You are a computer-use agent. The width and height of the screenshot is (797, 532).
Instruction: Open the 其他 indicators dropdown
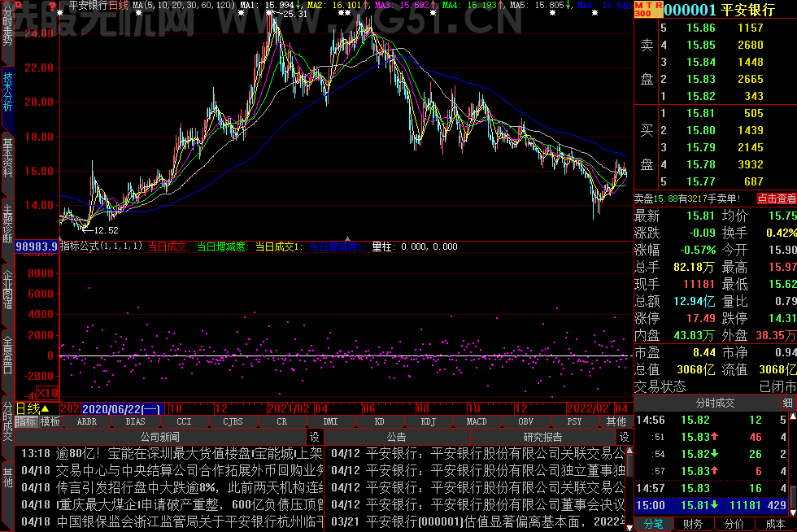coord(616,421)
